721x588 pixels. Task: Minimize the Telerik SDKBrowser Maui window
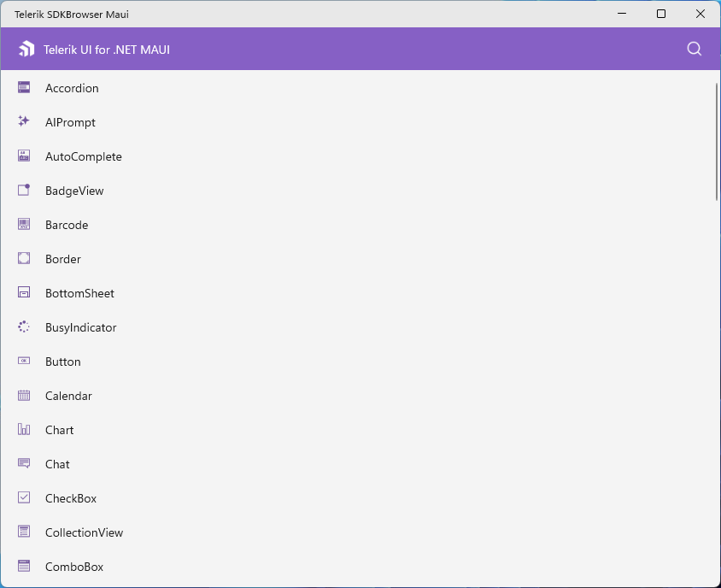[x=622, y=14]
